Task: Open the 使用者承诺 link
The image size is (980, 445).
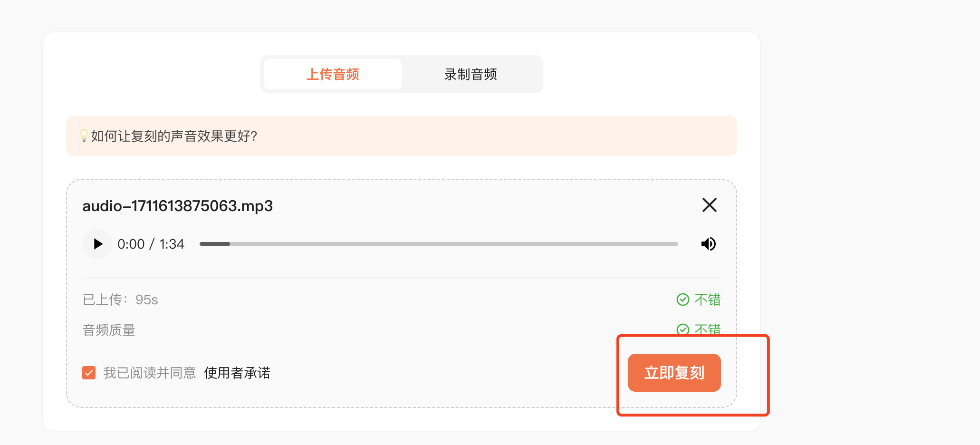Action: 237,373
